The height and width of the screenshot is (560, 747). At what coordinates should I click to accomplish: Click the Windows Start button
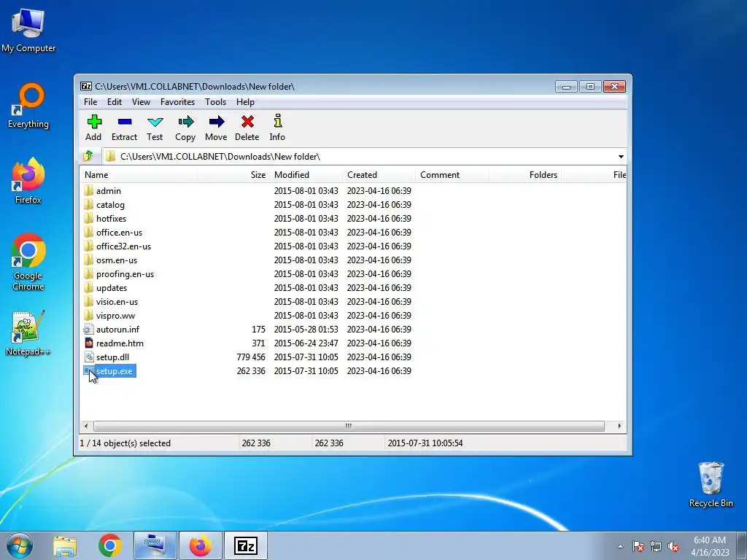click(x=20, y=545)
